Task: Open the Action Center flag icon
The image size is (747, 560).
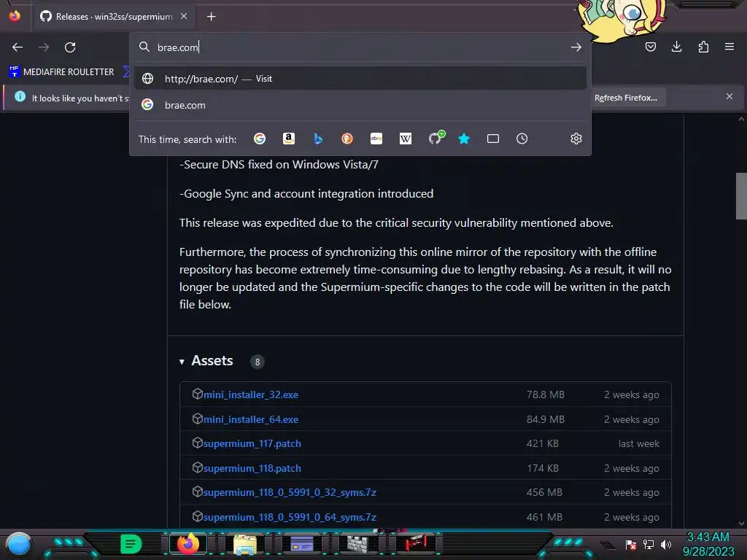Action: coord(631,544)
